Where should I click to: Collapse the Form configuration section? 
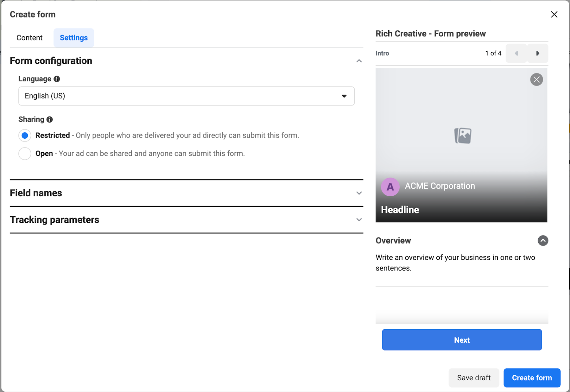(x=359, y=61)
